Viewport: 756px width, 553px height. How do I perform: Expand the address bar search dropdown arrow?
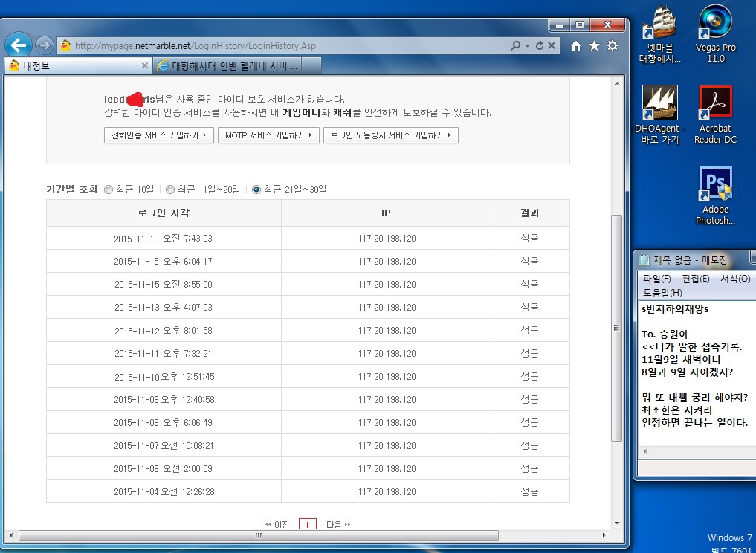527,46
